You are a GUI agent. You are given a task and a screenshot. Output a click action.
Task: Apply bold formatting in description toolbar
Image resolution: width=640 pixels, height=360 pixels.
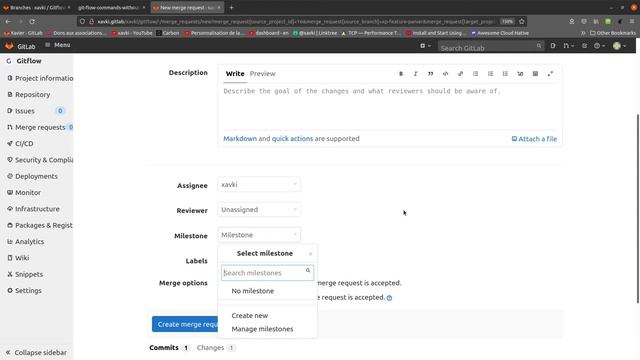pos(401,74)
